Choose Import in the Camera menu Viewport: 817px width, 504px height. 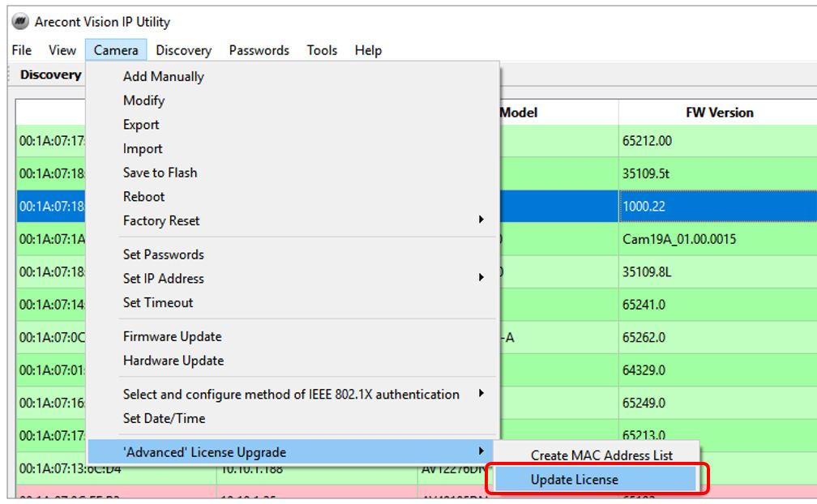click(x=293, y=148)
